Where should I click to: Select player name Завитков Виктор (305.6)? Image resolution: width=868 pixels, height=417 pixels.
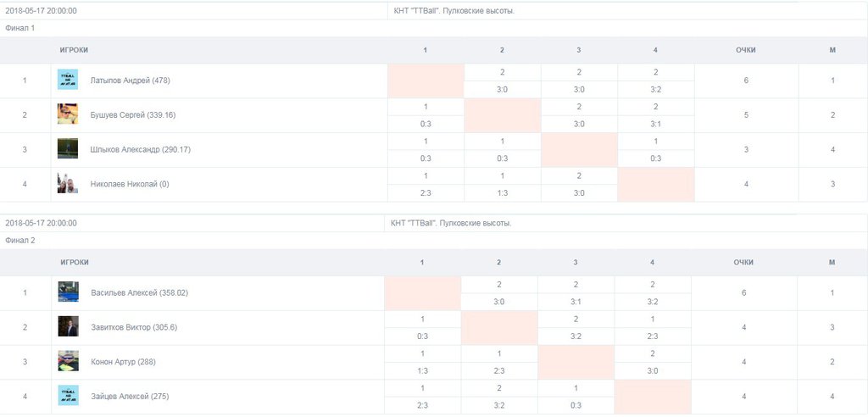click(x=134, y=327)
